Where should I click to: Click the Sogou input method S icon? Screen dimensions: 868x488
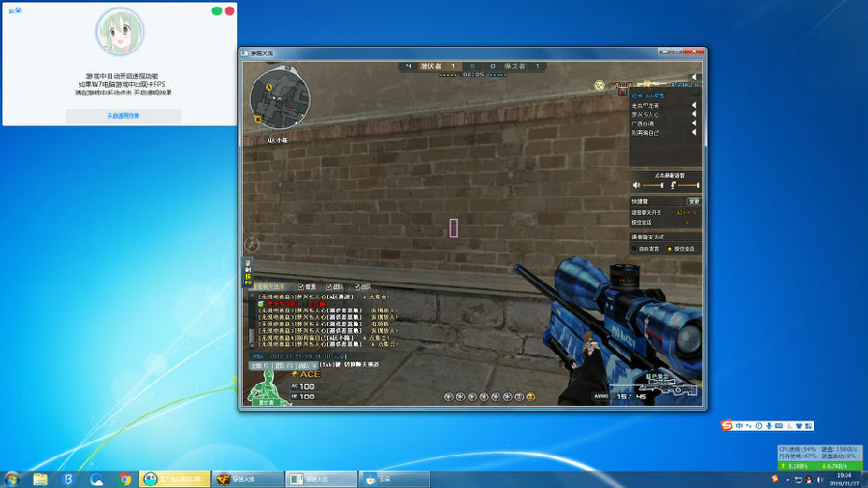point(726,425)
